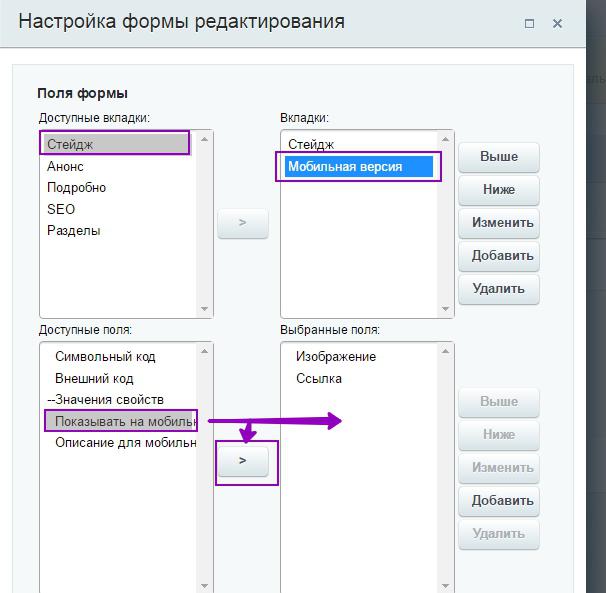Select Стейдж in available tabs list
Image resolution: width=606 pixels, height=593 pixels.
tap(115, 144)
